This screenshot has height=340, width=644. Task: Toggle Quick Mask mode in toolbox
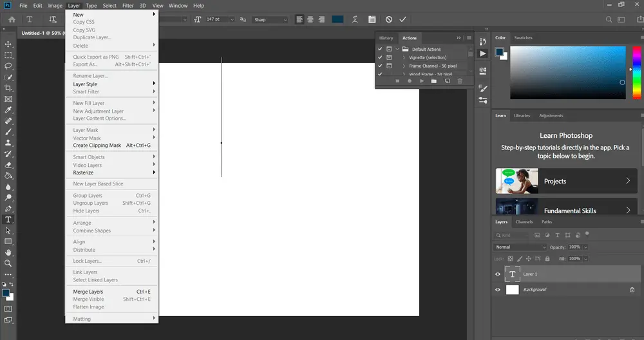pyautogui.click(x=8, y=309)
